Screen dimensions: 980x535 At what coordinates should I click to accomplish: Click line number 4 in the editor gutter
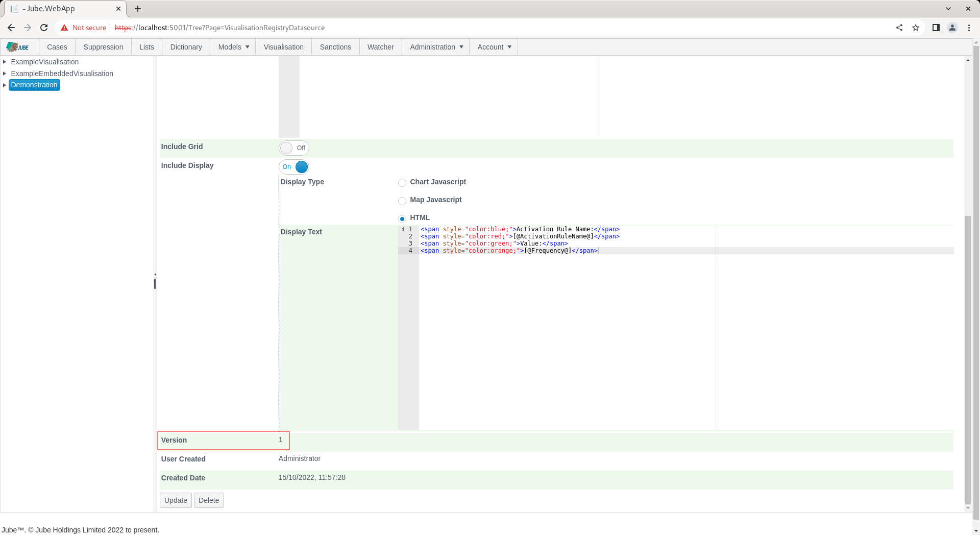pyautogui.click(x=410, y=251)
